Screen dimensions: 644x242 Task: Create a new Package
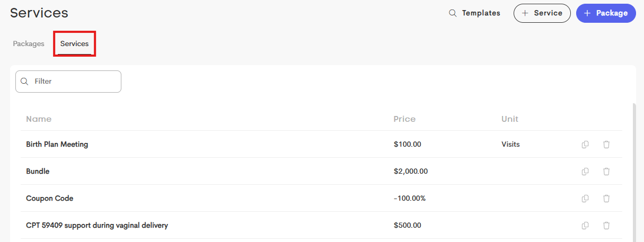pyautogui.click(x=606, y=13)
